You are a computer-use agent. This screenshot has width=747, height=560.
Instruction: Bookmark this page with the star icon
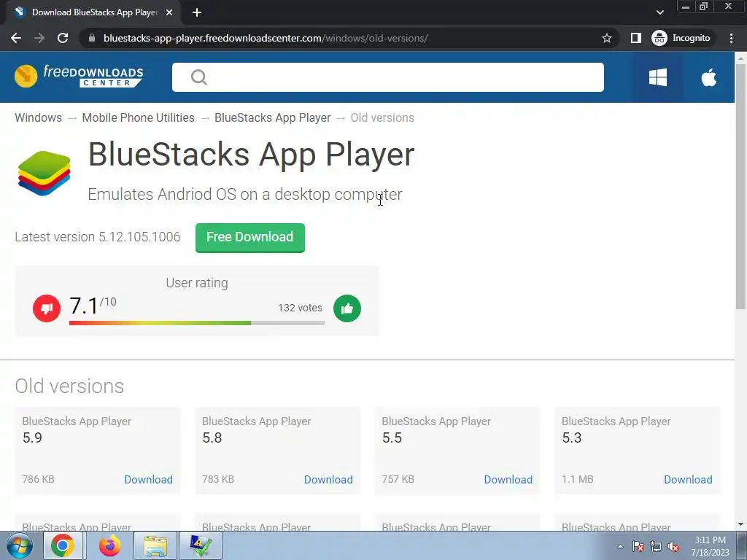606,38
